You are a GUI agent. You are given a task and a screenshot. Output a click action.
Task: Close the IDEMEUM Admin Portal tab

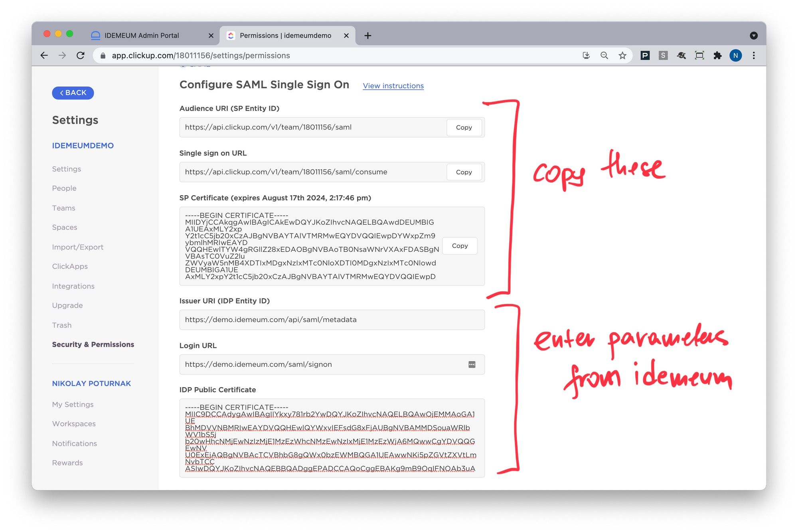tap(211, 36)
